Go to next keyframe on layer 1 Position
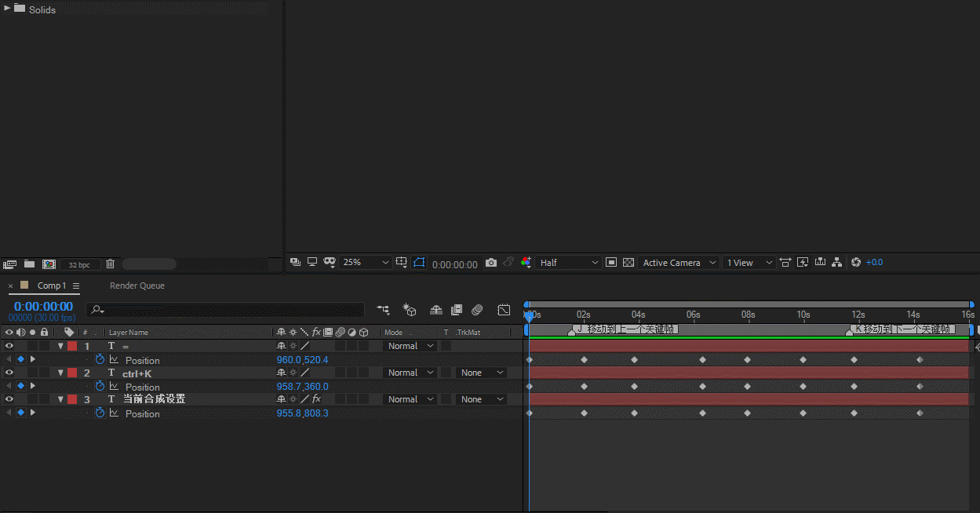Viewport: 980px width, 513px height. 32,359
